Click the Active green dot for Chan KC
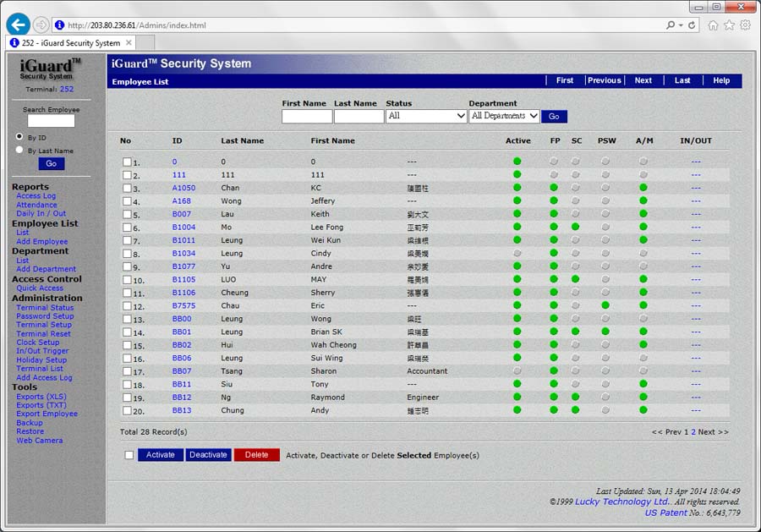Viewport: 761px width, 532px height. click(x=517, y=188)
